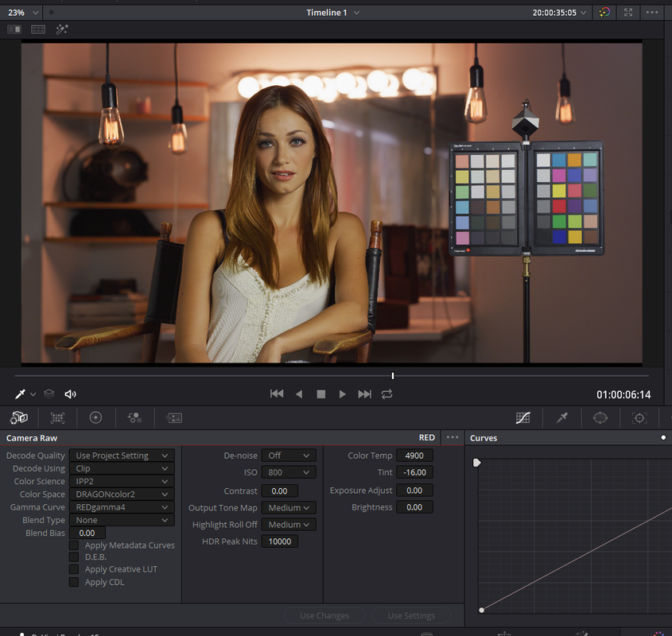
Task: Tick the Apply CDL checkbox
Action: point(74,582)
